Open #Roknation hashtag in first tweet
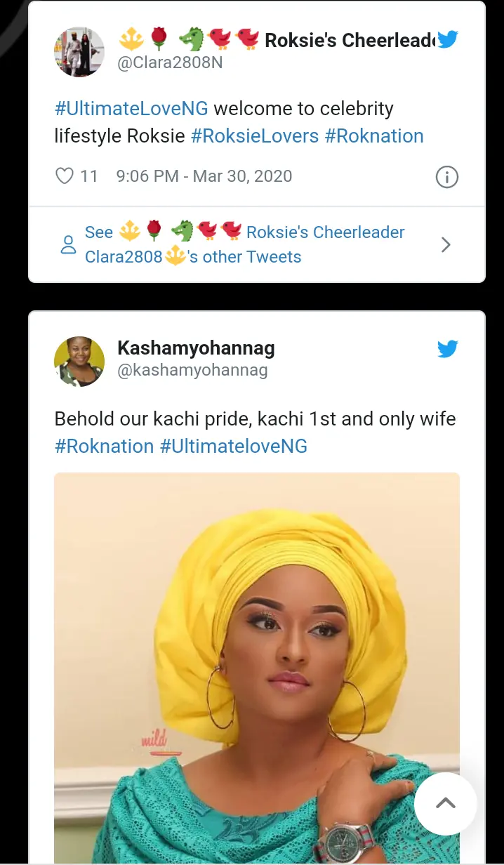Screen dimensions: 504x865 click(373, 136)
